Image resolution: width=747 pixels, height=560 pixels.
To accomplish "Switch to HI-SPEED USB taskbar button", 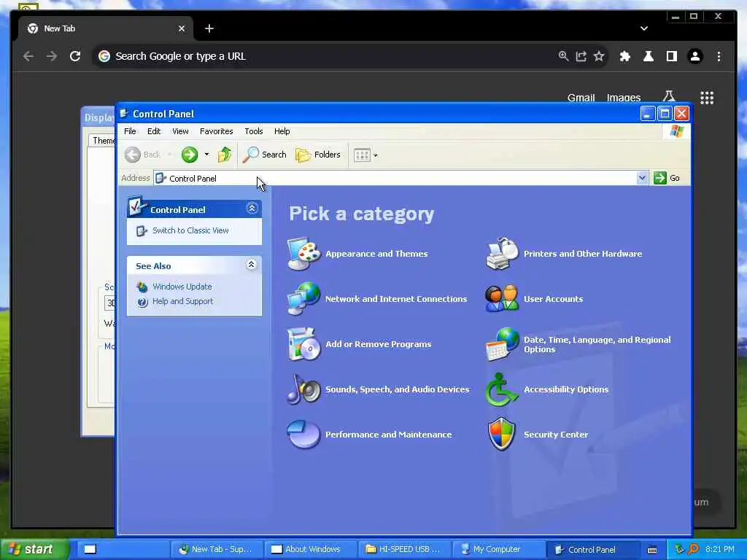I will 404,550.
